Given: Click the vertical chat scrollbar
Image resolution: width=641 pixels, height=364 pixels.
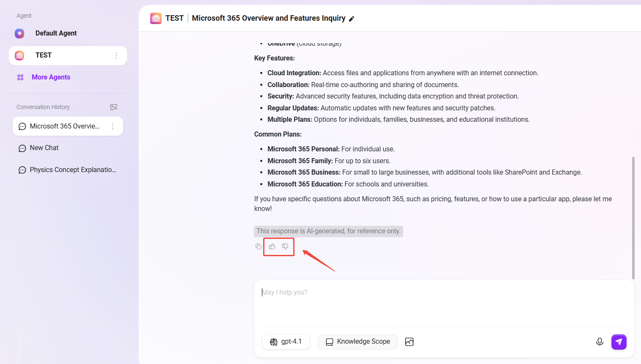Looking at the screenshot, I should pos(633,218).
